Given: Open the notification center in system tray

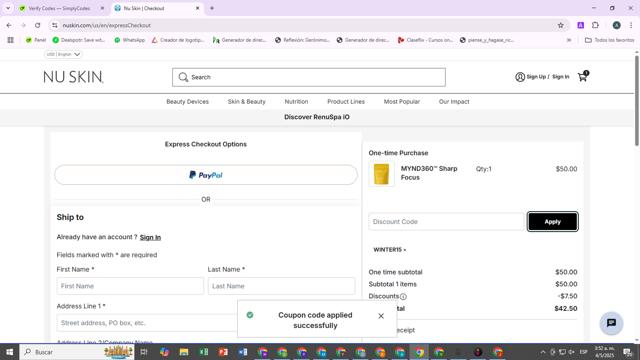Looking at the screenshot, I should coord(627,352).
